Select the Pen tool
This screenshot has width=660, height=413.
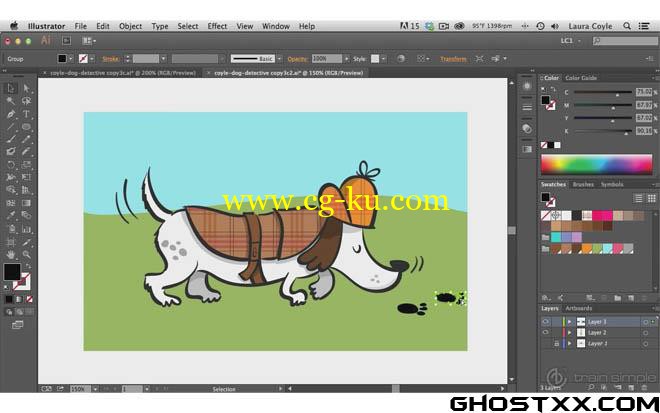click(11, 114)
